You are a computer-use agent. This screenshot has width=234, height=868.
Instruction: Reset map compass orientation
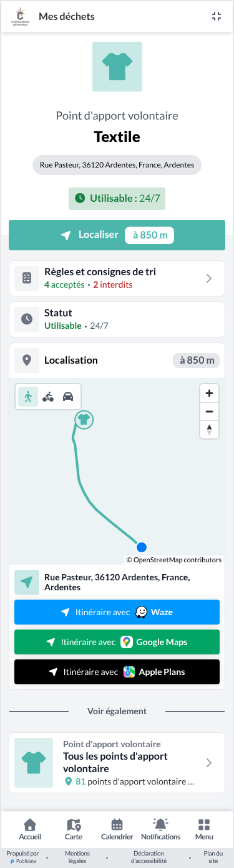tap(209, 429)
